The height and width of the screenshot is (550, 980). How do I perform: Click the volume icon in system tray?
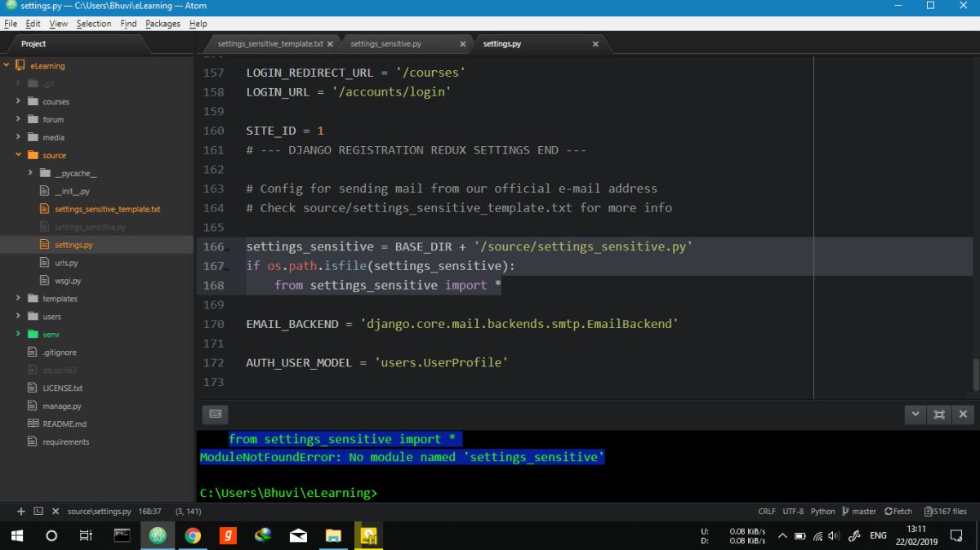point(834,536)
